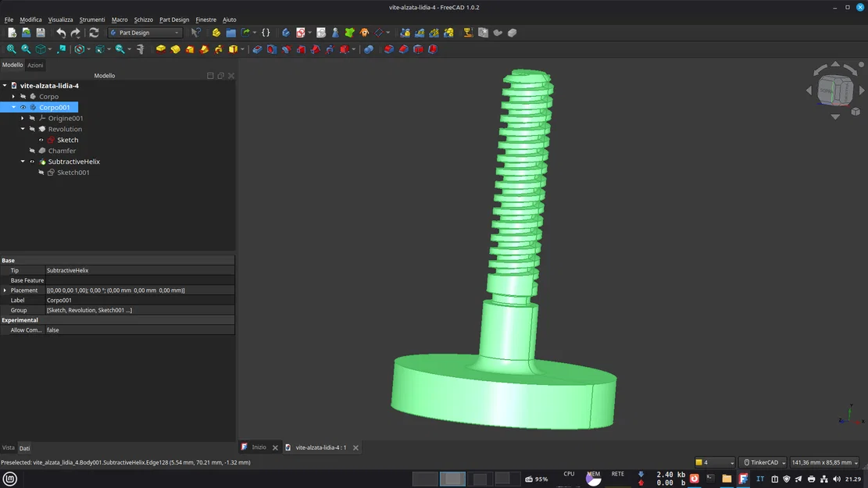Image resolution: width=868 pixels, height=488 pixels.
Task: Select the Pocket tool
Action: pos(257,49)
